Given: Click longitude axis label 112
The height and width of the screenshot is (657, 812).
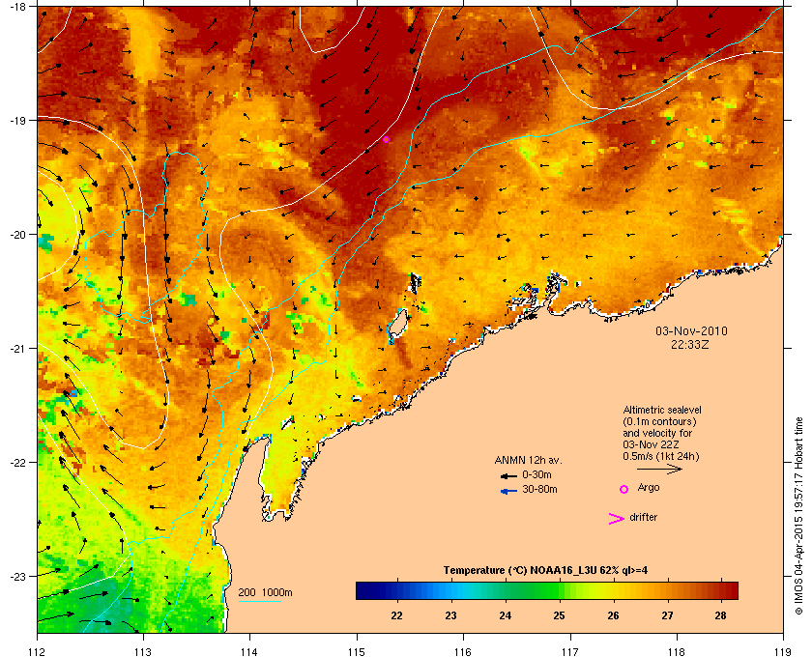Looking at the screenshot, I should (38, 651).
